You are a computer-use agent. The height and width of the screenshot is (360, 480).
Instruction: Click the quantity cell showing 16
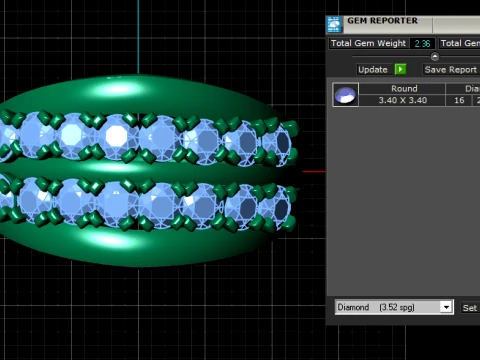[459, 100]
